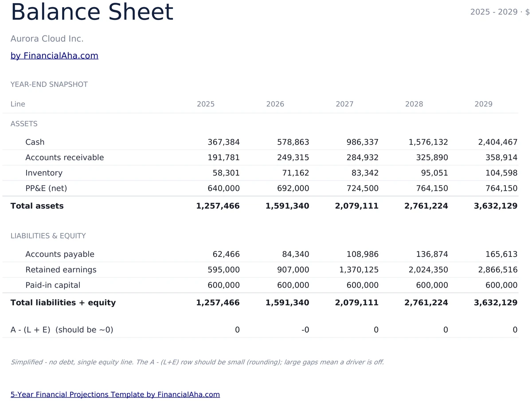This screenshot has width=532, height=401.
Task: Select the -0 check value under 2026
Action: 305,330
